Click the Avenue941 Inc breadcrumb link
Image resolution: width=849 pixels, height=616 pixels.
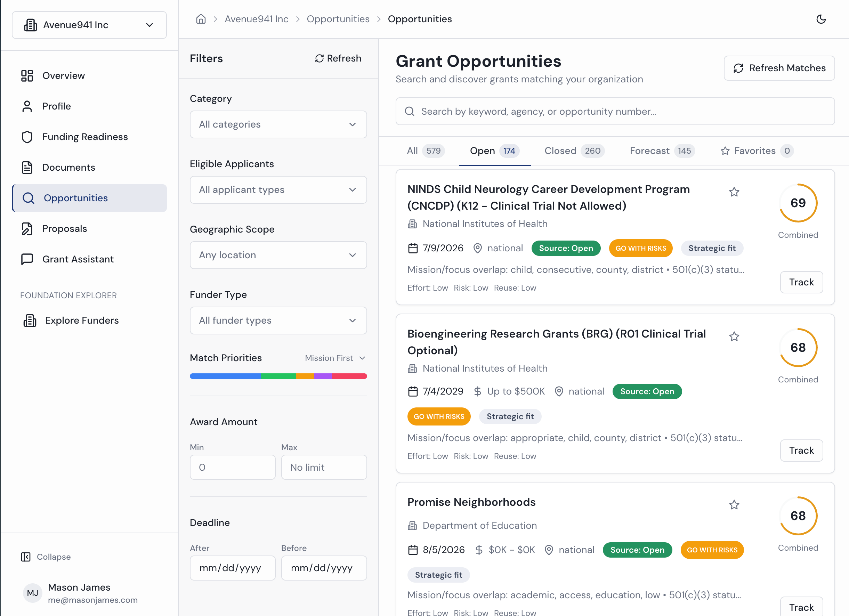pos(257,19)
